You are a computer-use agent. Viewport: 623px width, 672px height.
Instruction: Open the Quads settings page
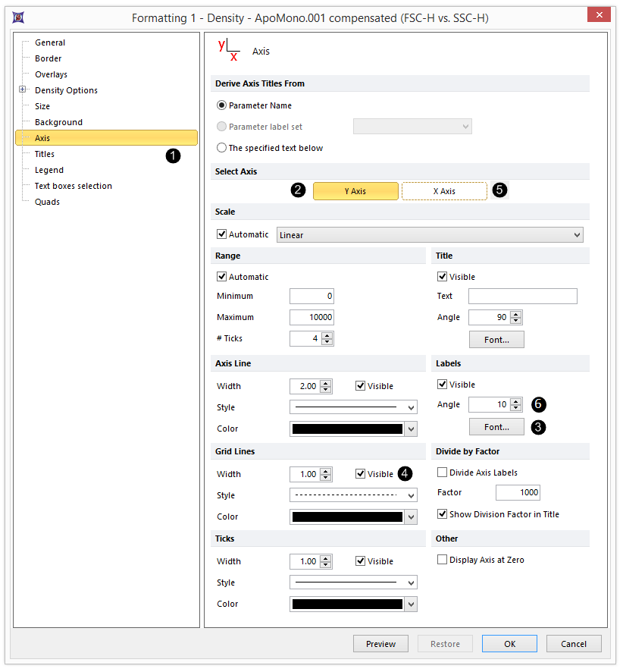[x=45, y=201]
